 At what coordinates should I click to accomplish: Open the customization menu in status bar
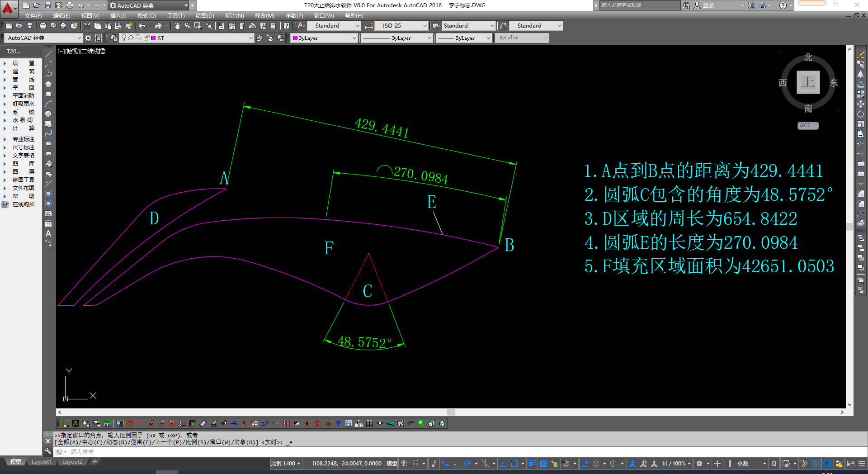pyautogui.click(x=862, y=464)
